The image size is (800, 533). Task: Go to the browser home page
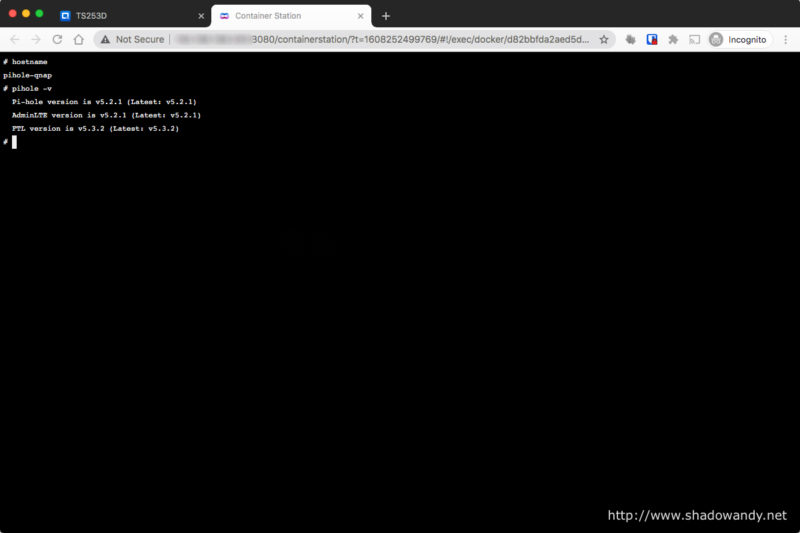78,39
